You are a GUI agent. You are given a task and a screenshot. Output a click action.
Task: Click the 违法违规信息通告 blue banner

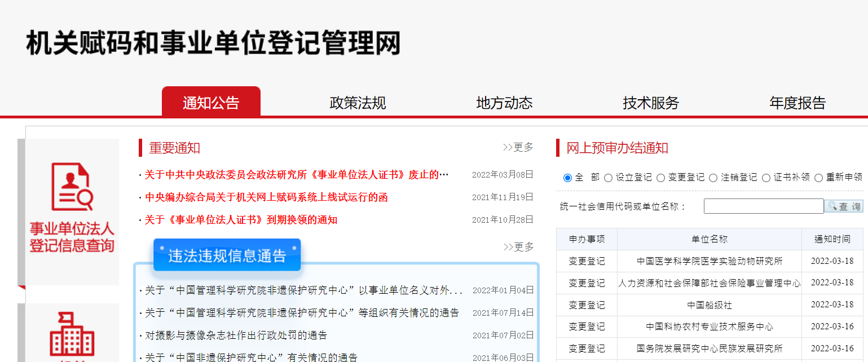pos(227,255)
